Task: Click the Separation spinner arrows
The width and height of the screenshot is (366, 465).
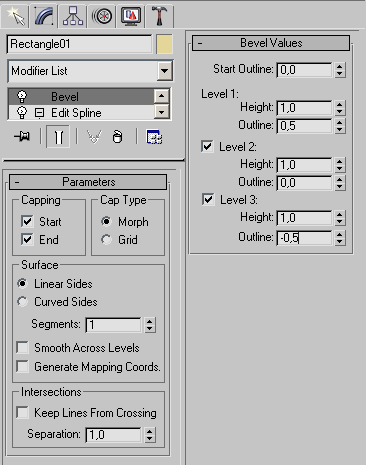Action: click(150, 435)
